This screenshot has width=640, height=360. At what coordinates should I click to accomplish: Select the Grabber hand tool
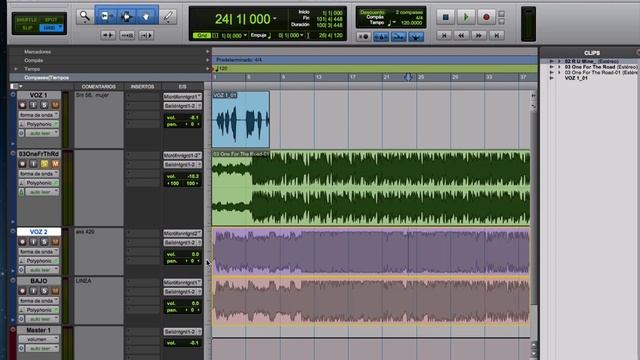pos(146,16)
